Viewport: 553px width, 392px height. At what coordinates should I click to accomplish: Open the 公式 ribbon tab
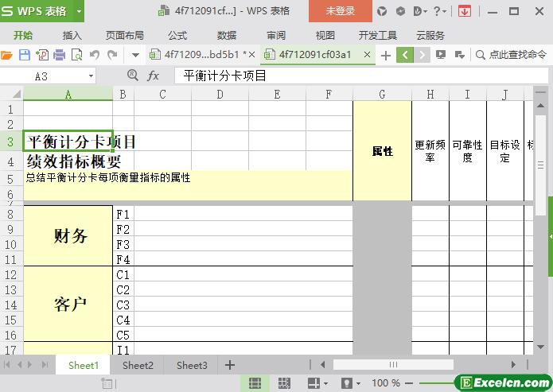[x=177, y=35]
